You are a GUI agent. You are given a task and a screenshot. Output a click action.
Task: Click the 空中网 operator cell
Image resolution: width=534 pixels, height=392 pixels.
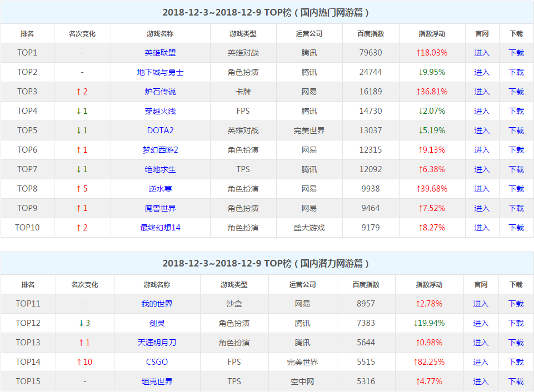coord(302,381)
